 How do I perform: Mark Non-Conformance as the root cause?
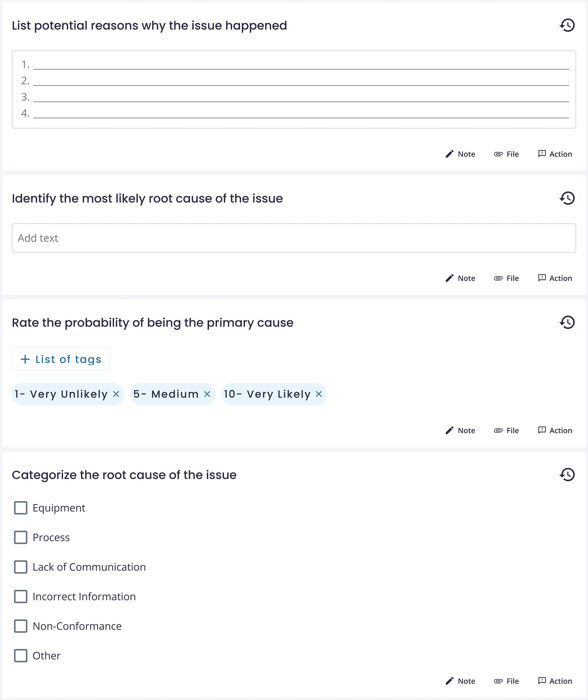[x=21, y=626]
